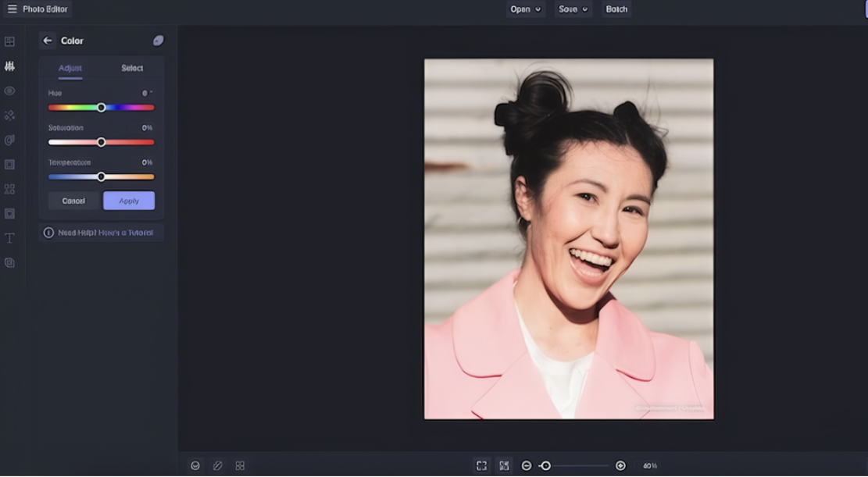
Task: Click the Hue slider handle
Action: click(102, 108)
